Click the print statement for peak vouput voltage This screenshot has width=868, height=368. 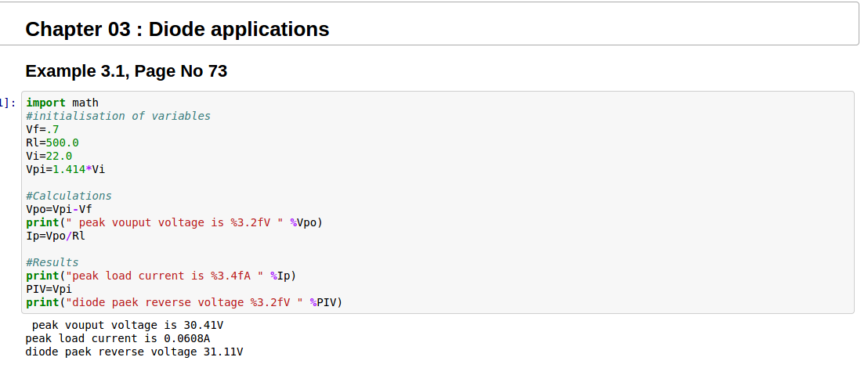click(x=174, y=222)
